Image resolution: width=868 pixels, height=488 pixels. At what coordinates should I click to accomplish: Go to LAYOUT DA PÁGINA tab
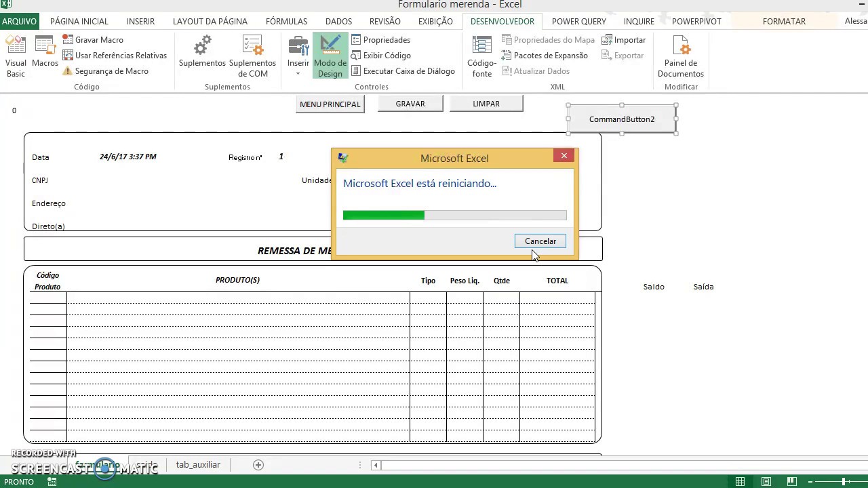210,22
